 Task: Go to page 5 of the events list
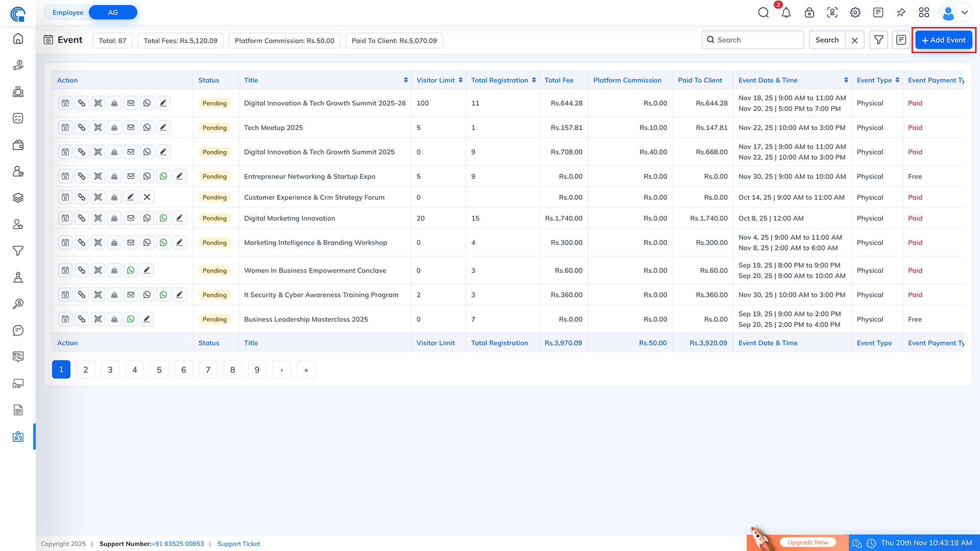[159, 369]
